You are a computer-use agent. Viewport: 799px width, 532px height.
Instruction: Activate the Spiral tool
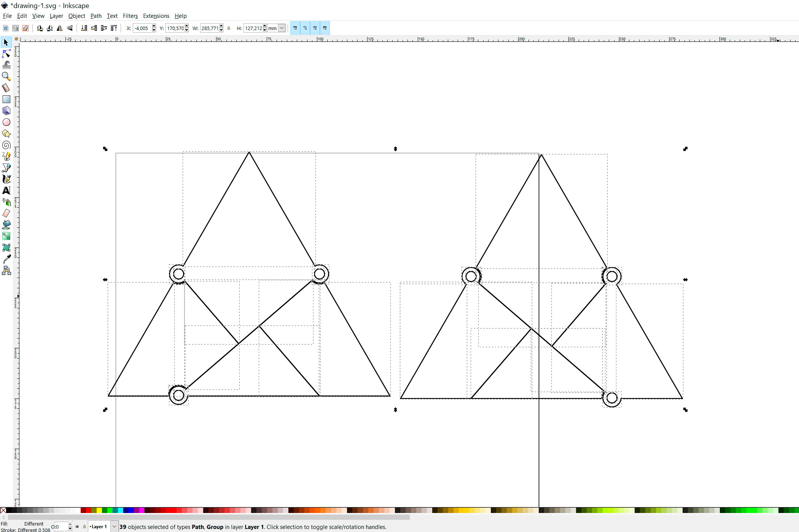click(x=6, y=145)
